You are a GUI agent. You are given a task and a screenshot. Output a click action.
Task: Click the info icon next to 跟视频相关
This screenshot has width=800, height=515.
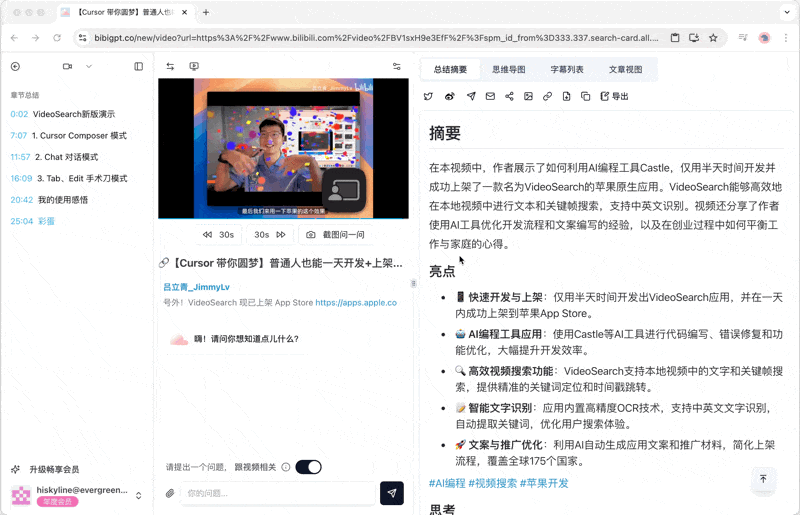286,467
